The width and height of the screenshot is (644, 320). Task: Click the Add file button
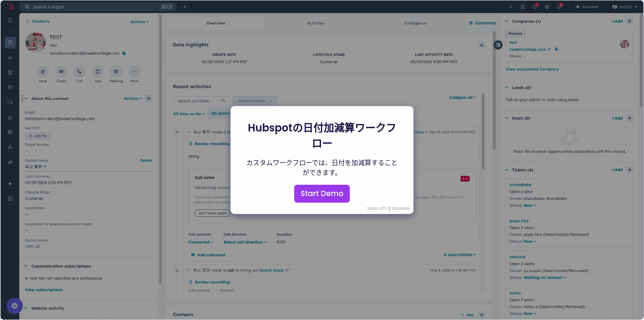pyautogui.click(x=37, y=136)
